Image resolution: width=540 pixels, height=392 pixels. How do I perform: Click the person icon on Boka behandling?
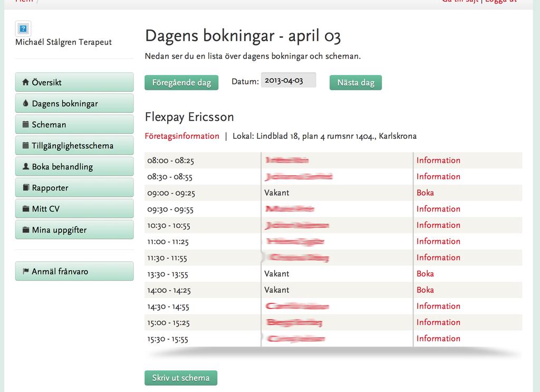click(x=25, y=166)
